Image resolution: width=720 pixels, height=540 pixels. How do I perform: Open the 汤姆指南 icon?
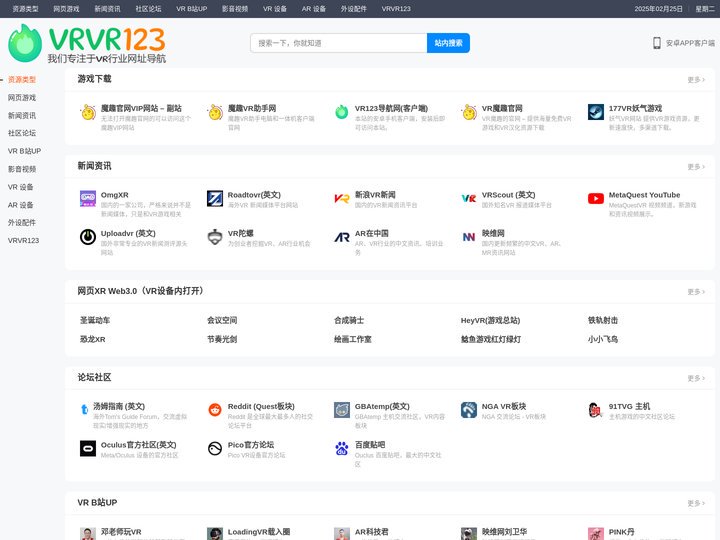pos(84,409)
